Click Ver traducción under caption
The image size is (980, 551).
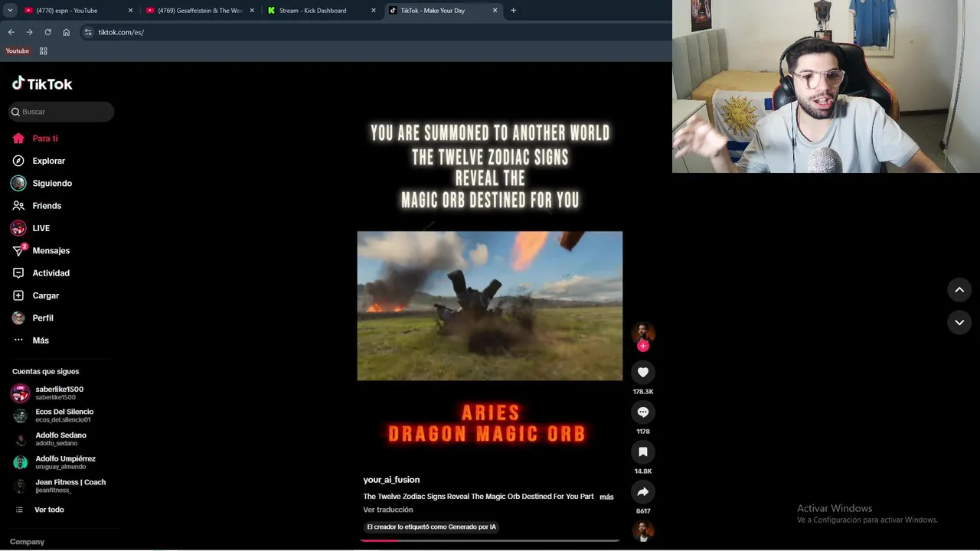(x=388, y=510)
